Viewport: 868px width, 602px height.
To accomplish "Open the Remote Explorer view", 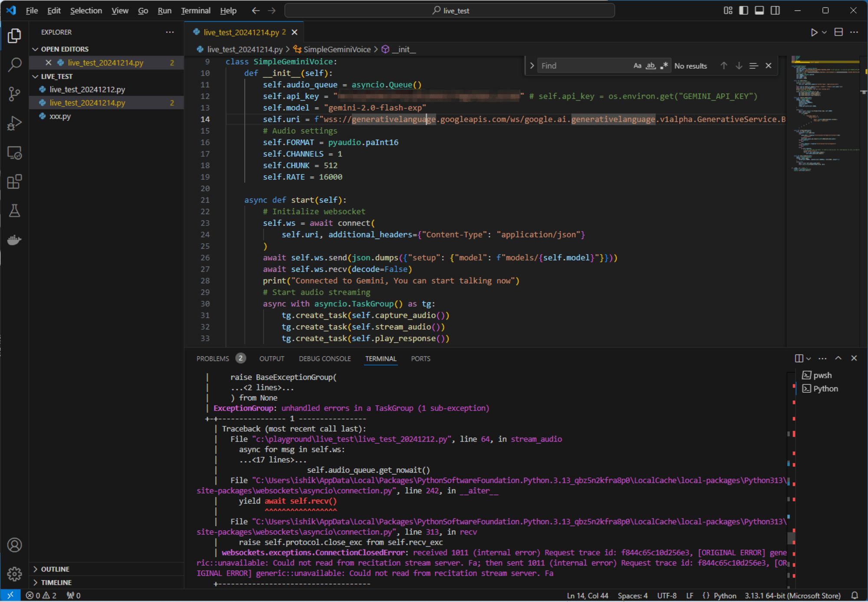I will coord(14,152).
